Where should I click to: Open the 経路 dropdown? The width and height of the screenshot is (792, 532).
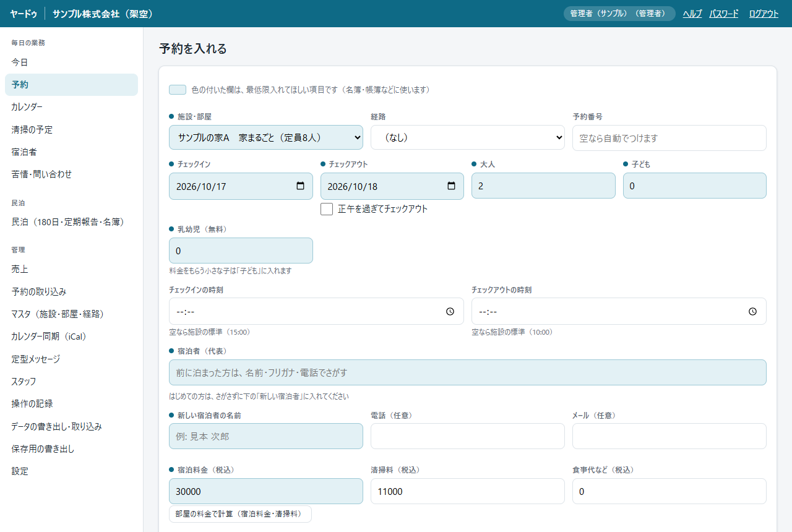(x=468, y=137)
